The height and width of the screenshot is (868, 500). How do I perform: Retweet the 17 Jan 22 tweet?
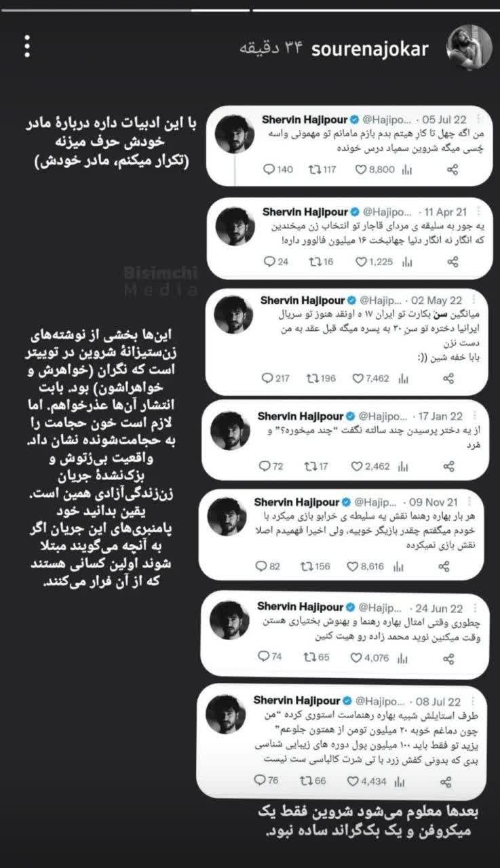pos(314,466)
